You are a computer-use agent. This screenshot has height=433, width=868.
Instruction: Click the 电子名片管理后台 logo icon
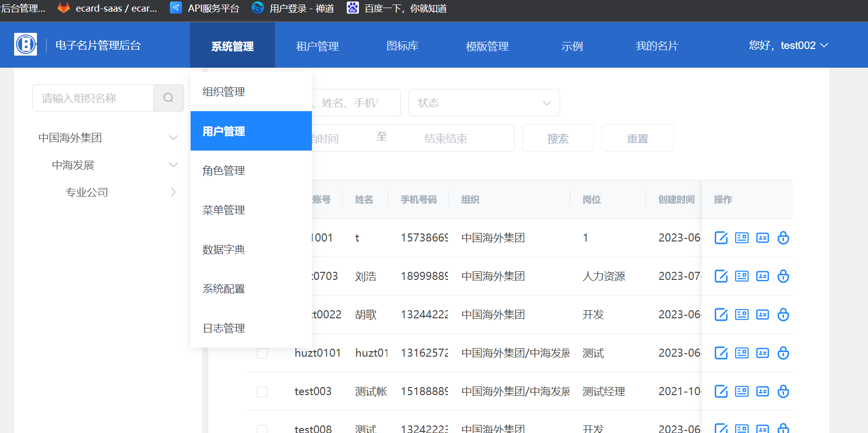(26, 44)
